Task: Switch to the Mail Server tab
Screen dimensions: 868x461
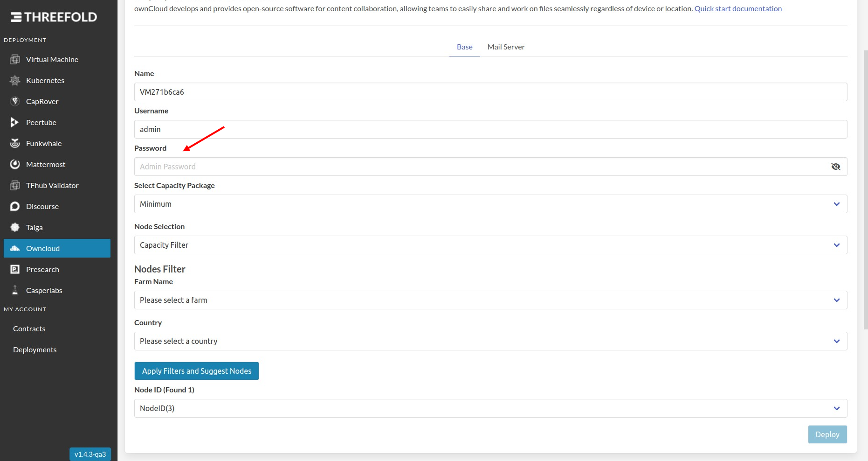Action: 506,47
